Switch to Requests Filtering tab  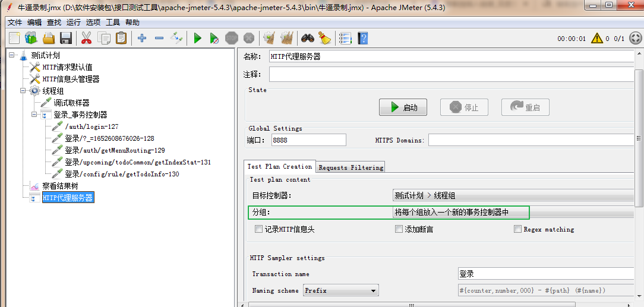pos(351,167)
